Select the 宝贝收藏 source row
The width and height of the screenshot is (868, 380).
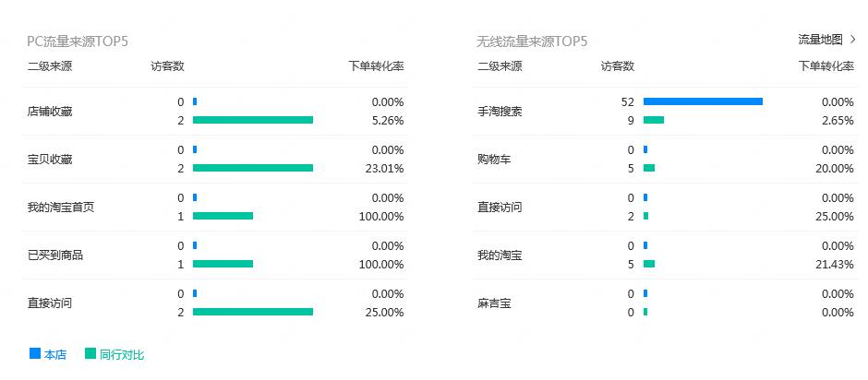click(x=50, y=160)
